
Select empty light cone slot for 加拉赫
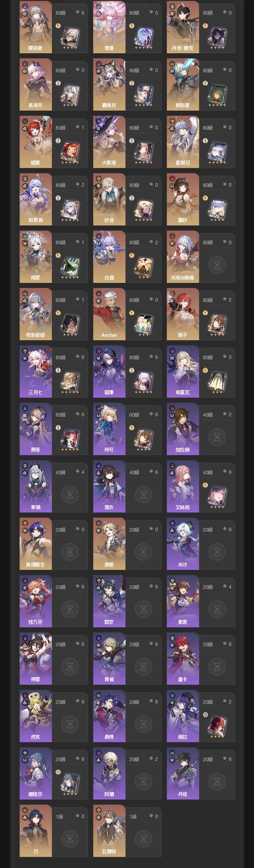217,438
